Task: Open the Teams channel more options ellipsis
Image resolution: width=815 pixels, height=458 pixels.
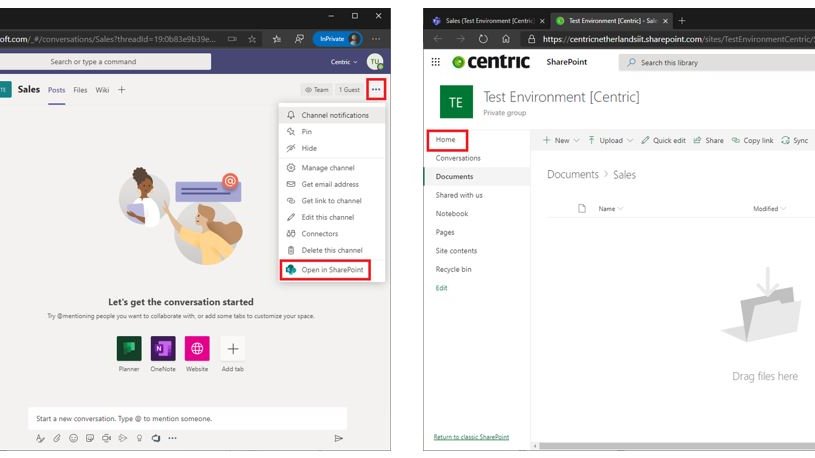Action: (x=376, y=89)
